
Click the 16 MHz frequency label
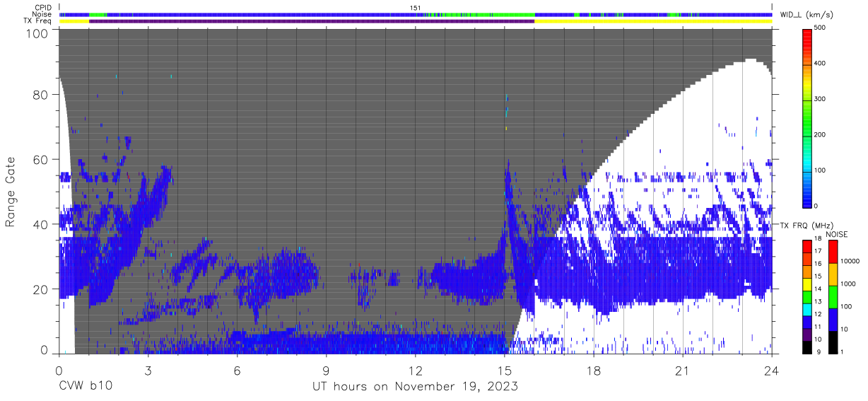pyautogui.click(x=818, y=265)
